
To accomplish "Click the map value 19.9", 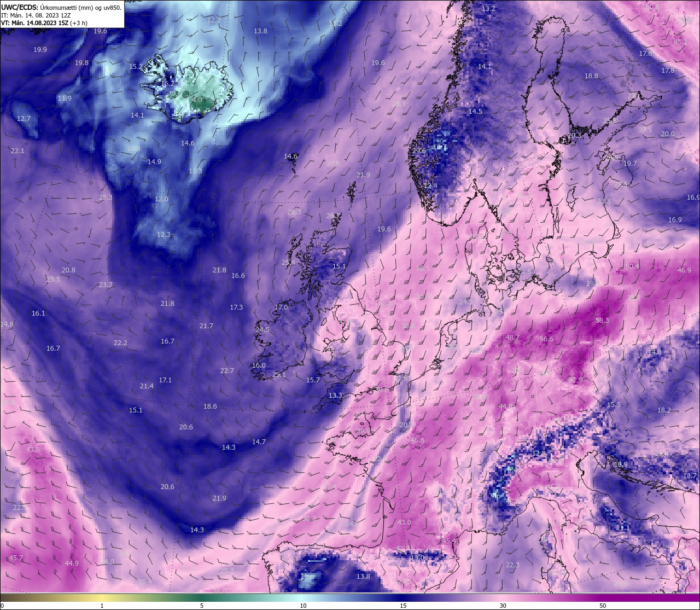I will coord(40,50).
